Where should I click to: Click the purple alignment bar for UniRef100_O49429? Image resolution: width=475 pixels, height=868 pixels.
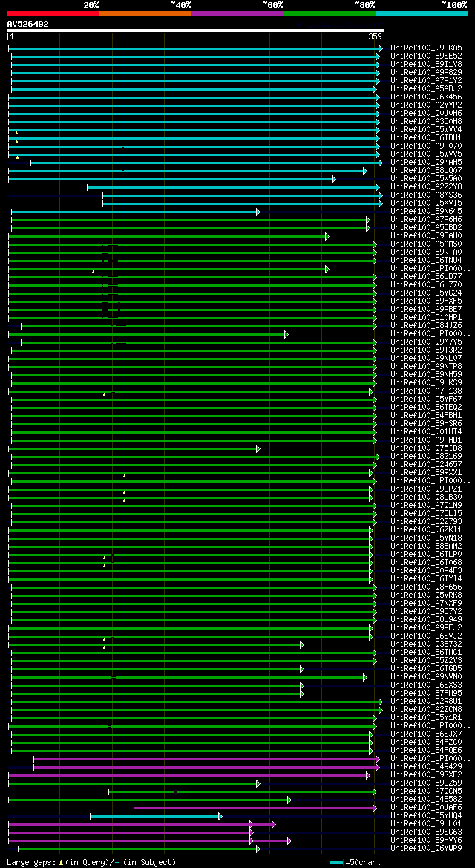pyautogui.click(x=206, y=767)
